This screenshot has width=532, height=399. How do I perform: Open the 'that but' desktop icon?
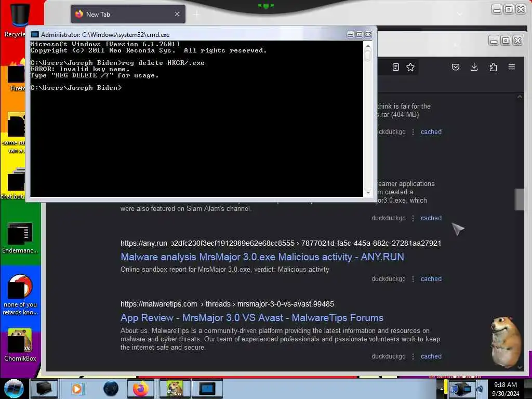[14, 183]
